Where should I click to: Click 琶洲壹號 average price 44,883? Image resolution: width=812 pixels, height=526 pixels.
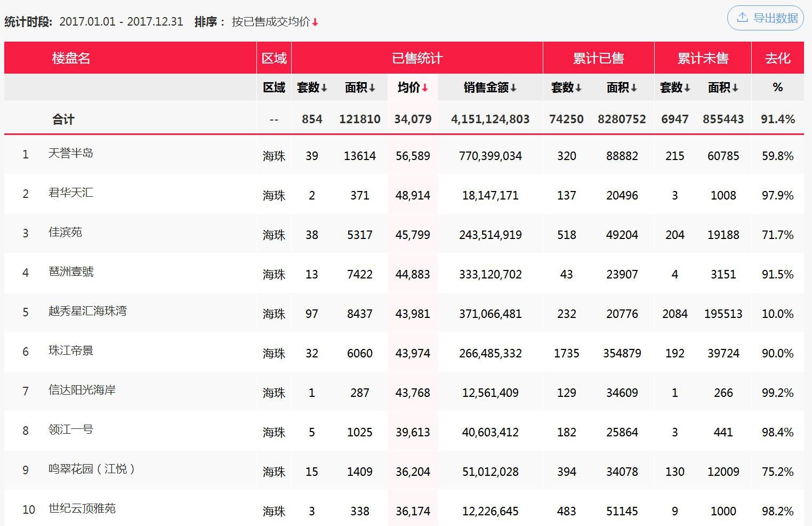pyautogui.click(x=413, y=274)
